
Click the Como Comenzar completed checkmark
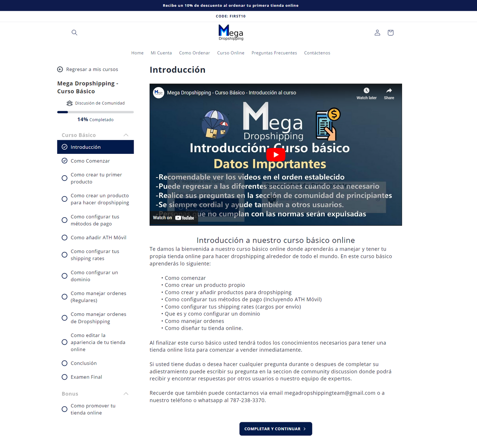pyautogui.click(x=65, y=161)
